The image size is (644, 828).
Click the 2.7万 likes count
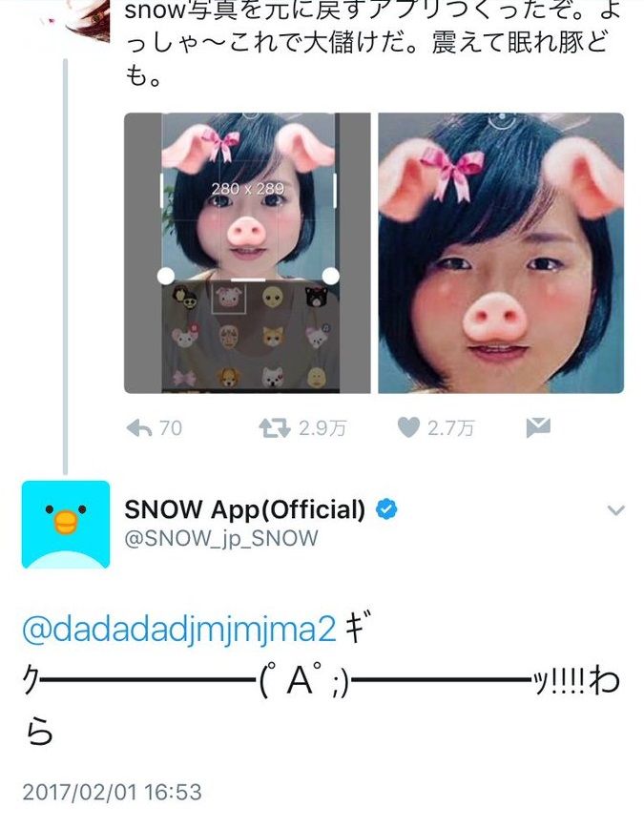(x=450, y=428)
